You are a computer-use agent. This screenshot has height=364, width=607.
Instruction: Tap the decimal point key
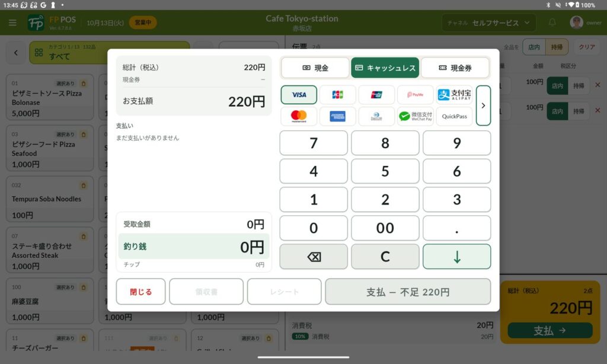tap(457, 228)
